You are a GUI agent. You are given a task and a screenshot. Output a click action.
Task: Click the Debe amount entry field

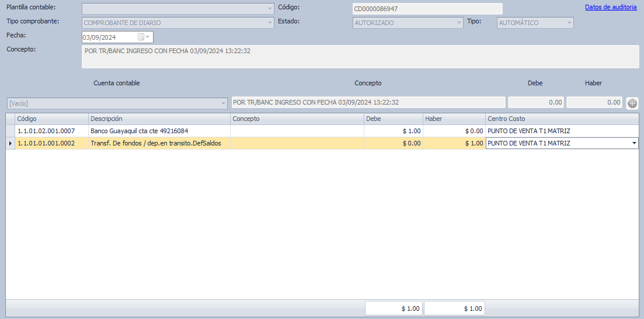[535, 102]
